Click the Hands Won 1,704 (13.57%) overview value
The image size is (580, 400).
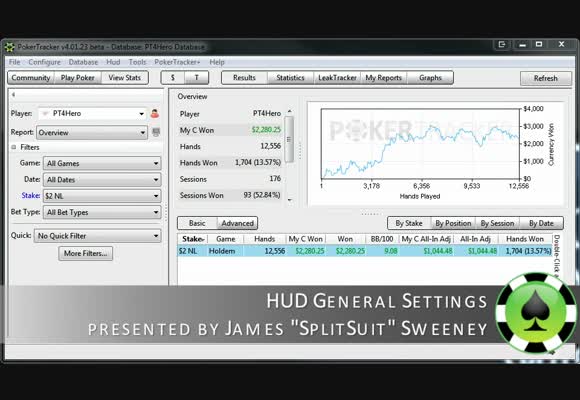pyautogui.click(x=258, y=162)
